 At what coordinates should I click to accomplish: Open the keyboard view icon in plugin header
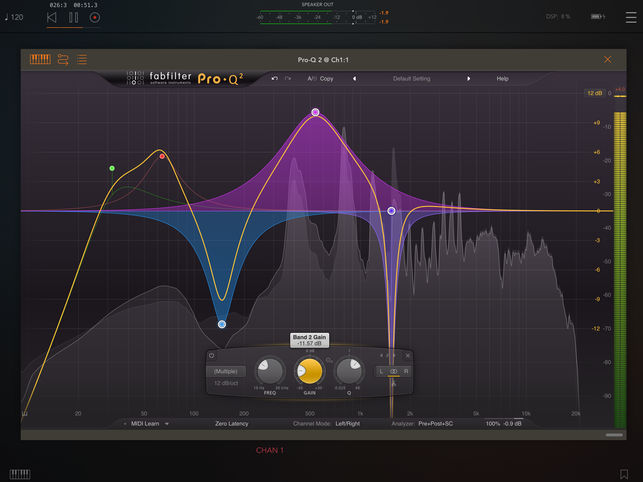click(x=40, y=59)
